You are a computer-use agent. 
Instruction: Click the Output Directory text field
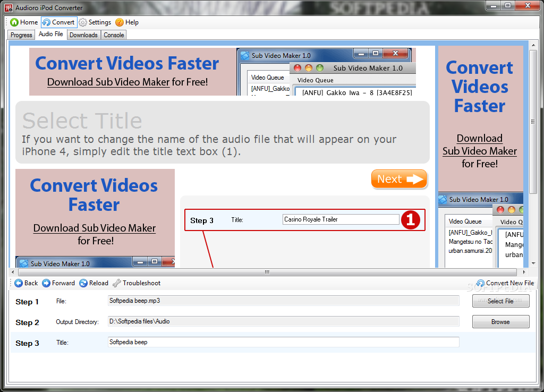[x=284, y=321]
